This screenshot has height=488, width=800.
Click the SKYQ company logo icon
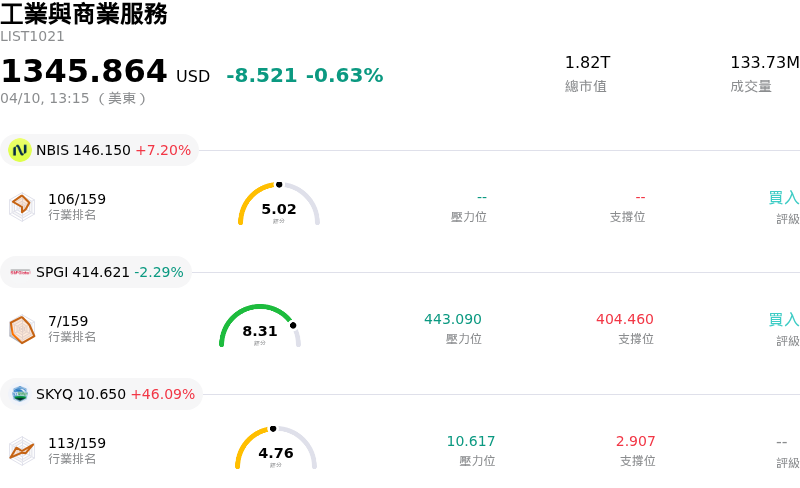pos(20,394)
